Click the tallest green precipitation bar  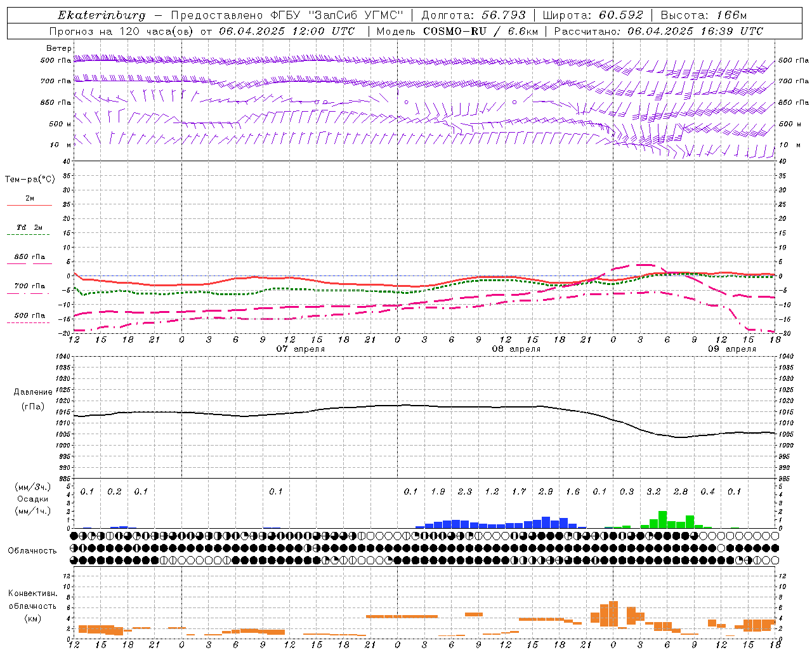[x=662, y=519]
